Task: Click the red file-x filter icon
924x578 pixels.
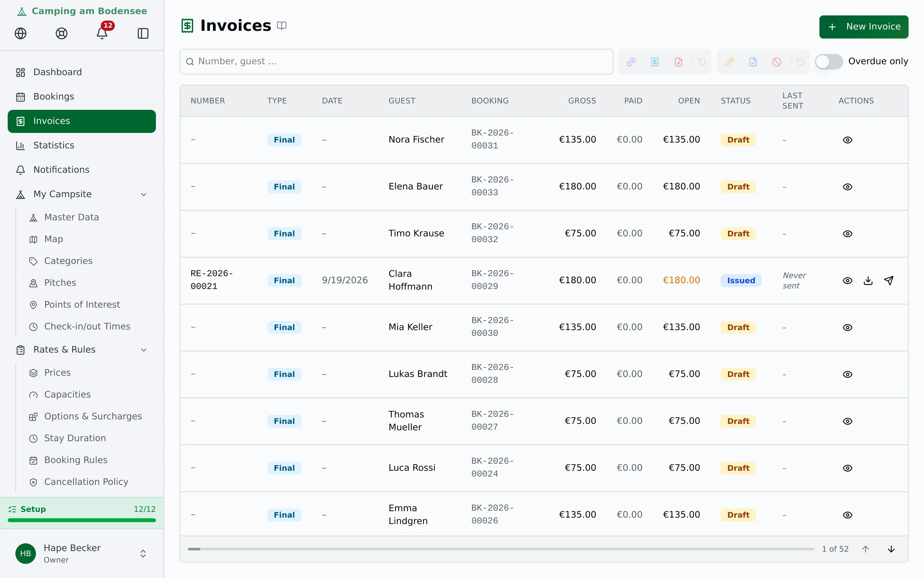Action: [679, 62]
